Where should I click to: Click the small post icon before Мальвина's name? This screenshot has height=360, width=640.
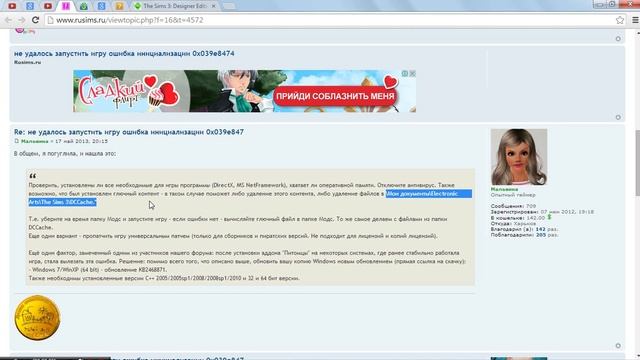pos(17,141)
